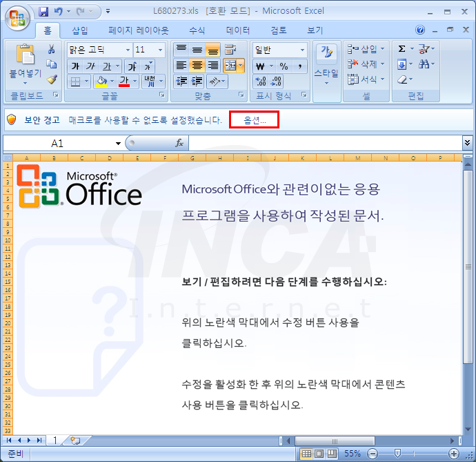Open the 스타일 styles gallery

click(326, 64)
